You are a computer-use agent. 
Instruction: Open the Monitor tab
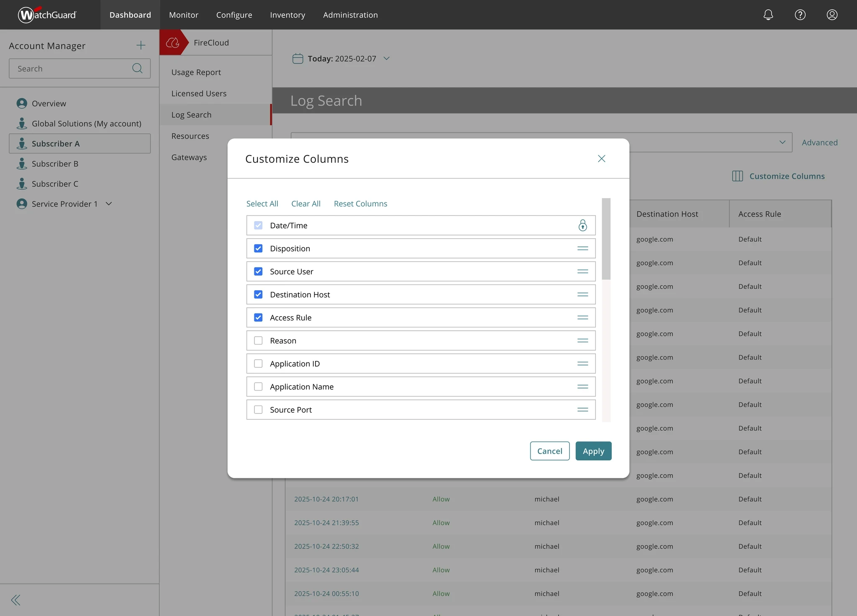[x=184, y=15]
